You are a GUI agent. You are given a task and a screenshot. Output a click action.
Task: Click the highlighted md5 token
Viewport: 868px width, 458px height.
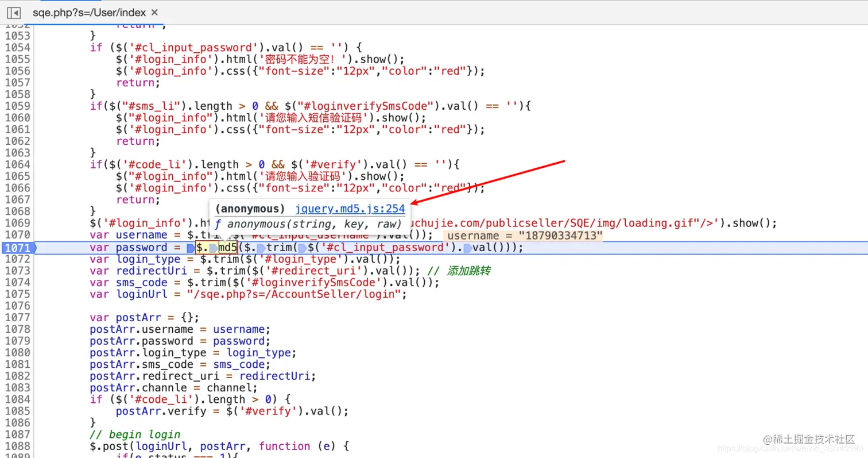pyautogui.click(x=228, y=248)
